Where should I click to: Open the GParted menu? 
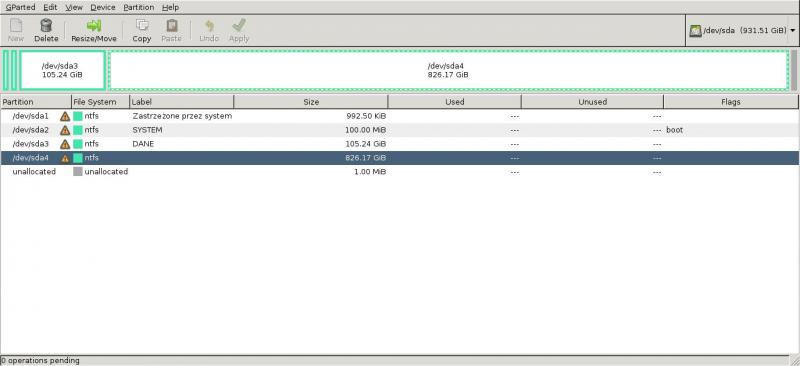[x=20, y=8]
